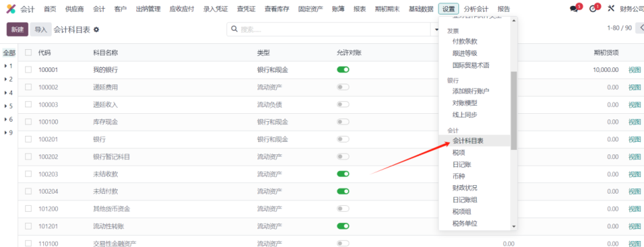644x247 pixels.
Task: Click the 财务公司 company switcher
Action: [631, 9]
